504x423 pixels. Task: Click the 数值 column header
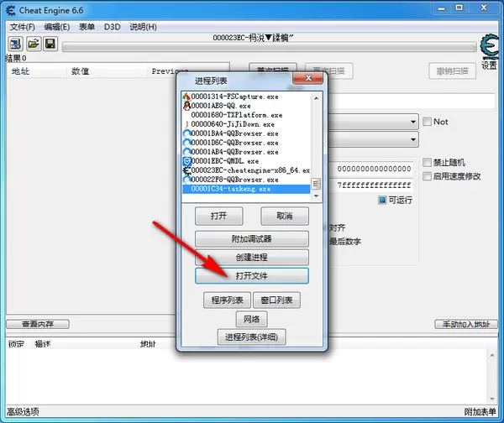[x=107, y=71]
